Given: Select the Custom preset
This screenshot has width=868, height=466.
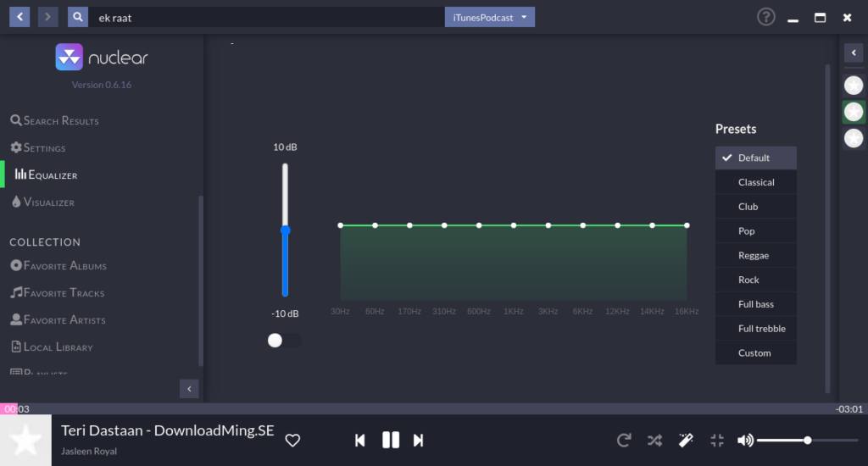Looking at the screenshot, I should click(x=755, y=352).
